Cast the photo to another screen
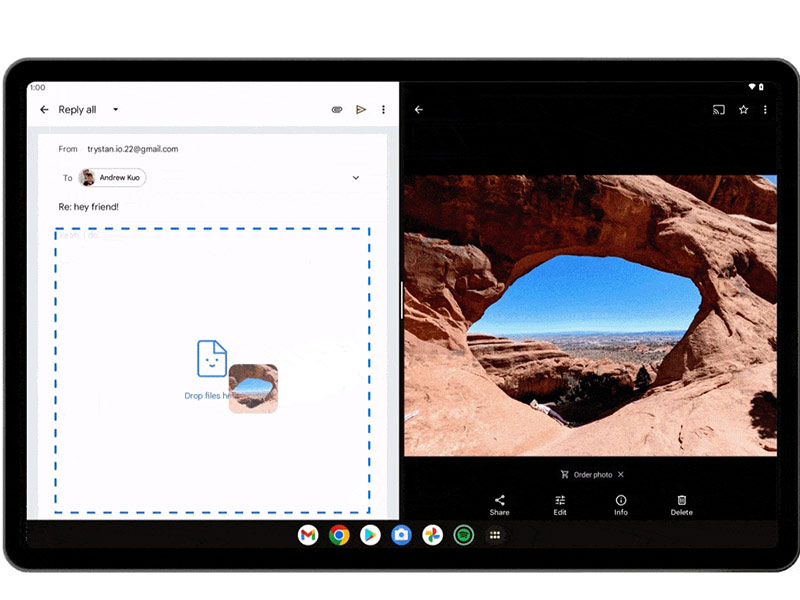 [x=718, y=110]
